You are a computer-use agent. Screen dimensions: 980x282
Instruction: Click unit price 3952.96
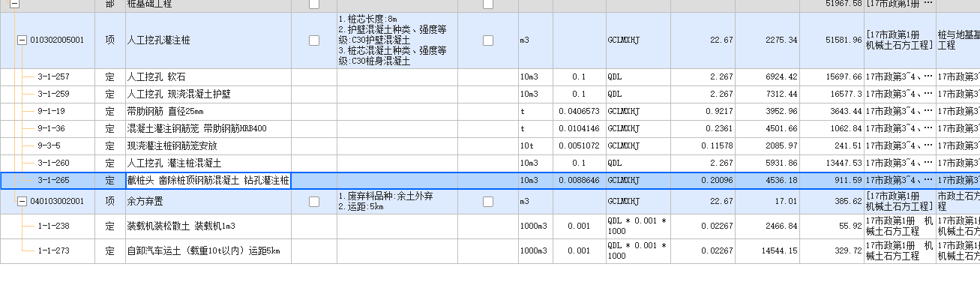[782, 112]
